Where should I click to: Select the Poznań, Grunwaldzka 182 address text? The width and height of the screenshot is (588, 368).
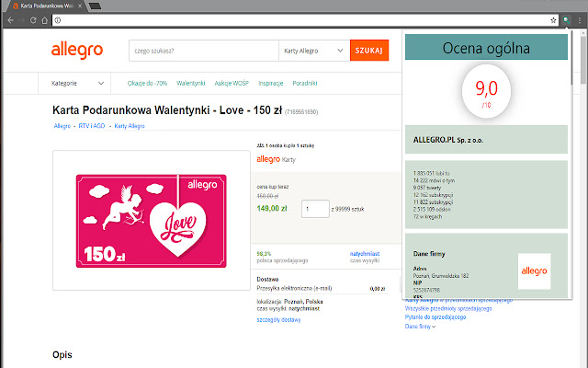[x=441, y=276]
